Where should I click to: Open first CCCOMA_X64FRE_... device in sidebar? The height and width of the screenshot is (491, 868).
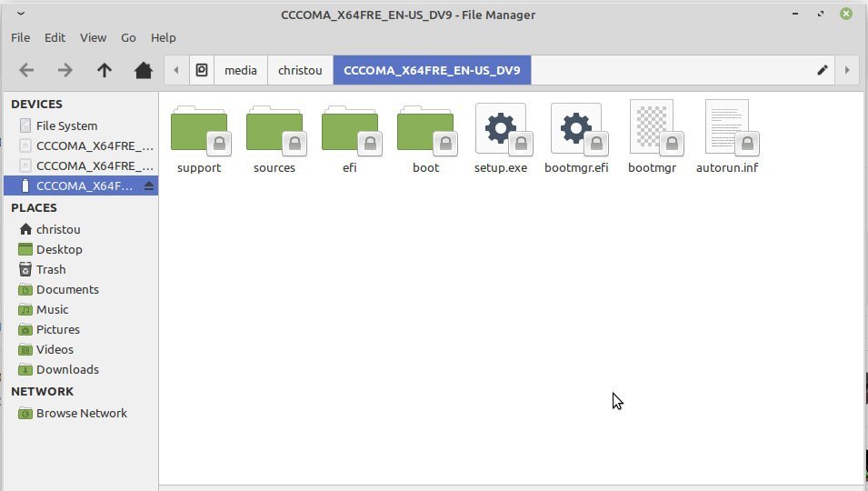pos(81,145)
